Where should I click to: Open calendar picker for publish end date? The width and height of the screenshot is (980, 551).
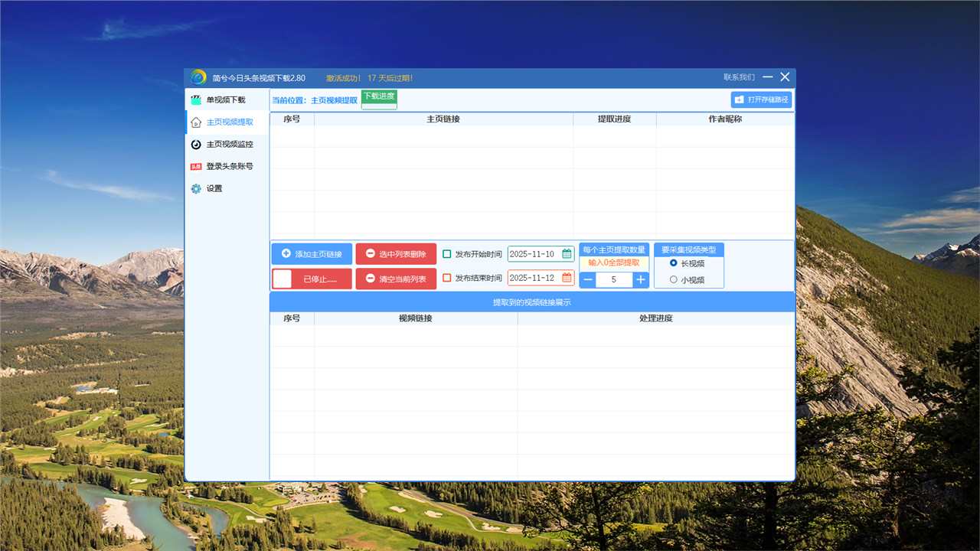pos(567,278)
